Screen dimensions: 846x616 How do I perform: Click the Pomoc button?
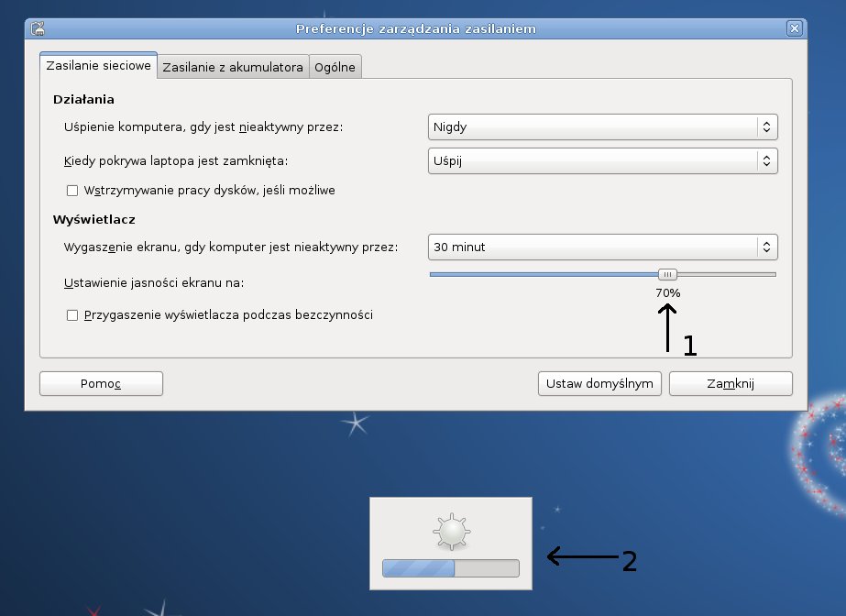[101, 383]
